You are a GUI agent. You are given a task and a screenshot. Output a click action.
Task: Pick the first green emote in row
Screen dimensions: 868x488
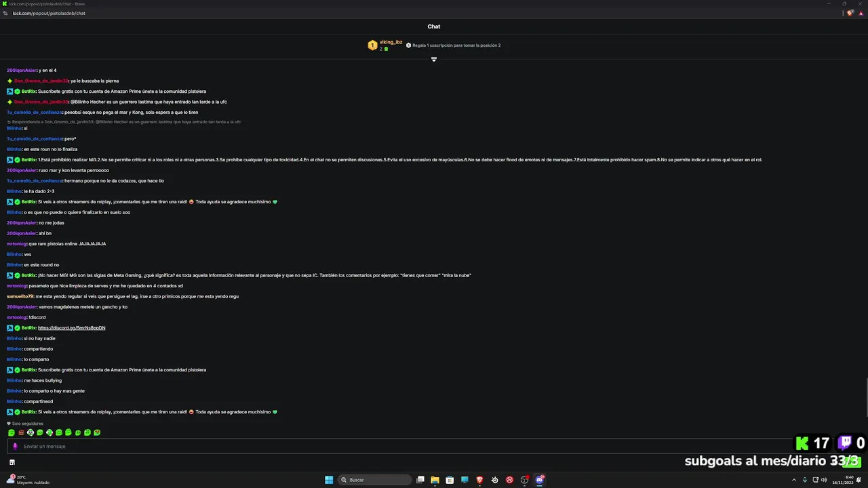[x=12, y=432]
